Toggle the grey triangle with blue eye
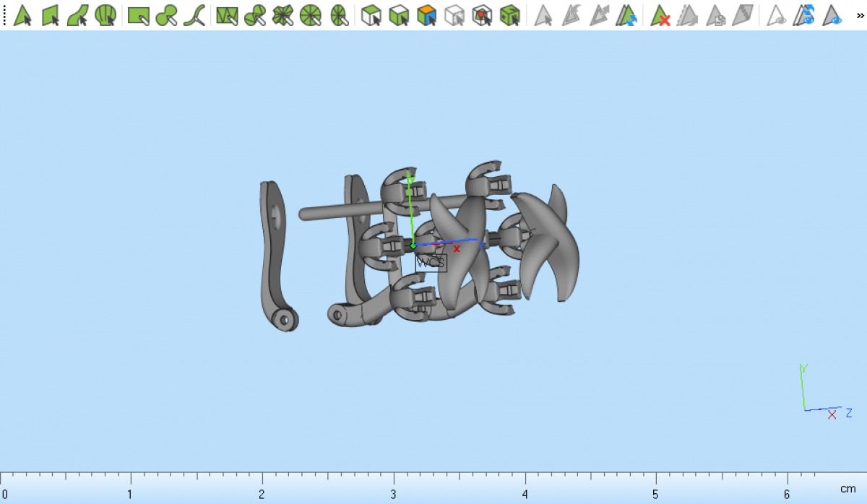This screenshot has width=867, height=504. [833, 15]
